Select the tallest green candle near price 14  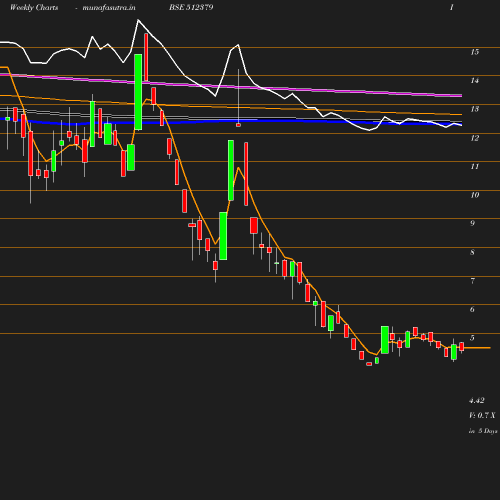tap(138, 92)
